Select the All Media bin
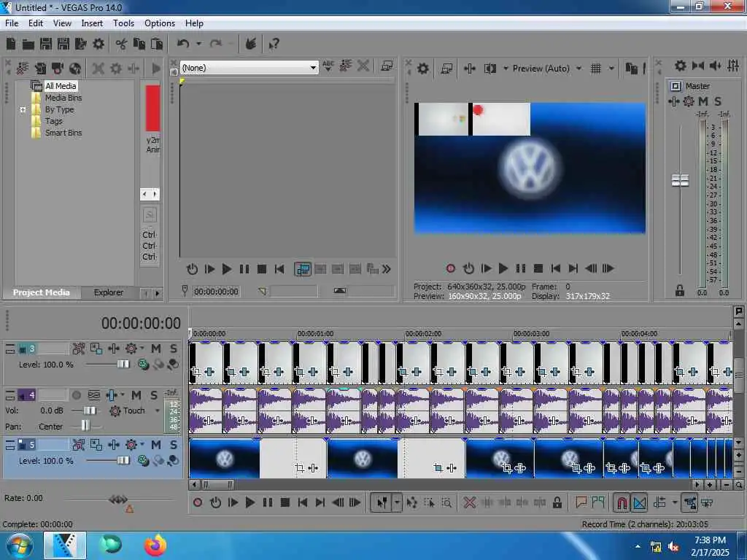Viewport: 747px width, 560px height. [x=61, y=86]
